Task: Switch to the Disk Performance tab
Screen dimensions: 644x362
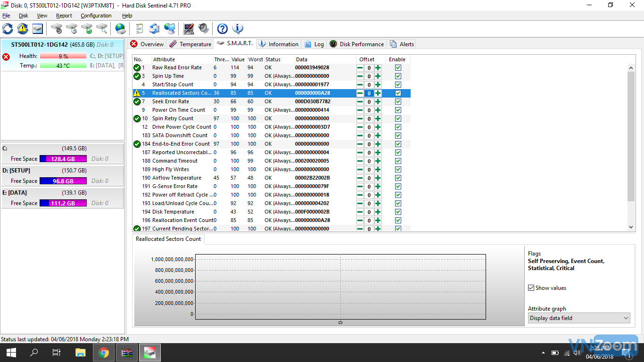Action: 356,44
